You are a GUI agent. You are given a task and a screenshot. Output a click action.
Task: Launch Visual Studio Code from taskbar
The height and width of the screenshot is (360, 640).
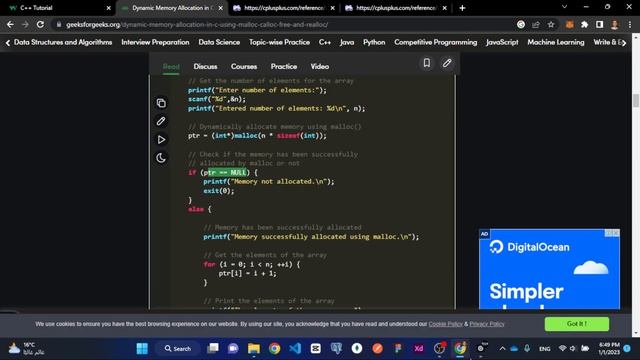[295, 349]
